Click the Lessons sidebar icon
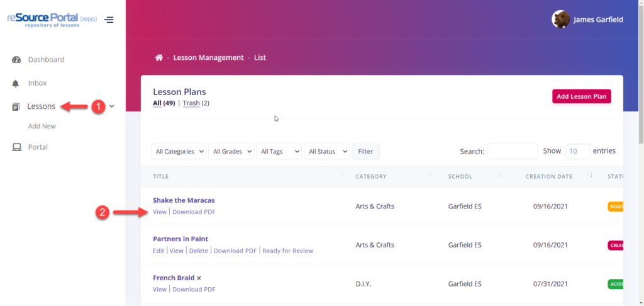Image resolution: width=644 pixels, height=306 pixels. tap(16, 107)
